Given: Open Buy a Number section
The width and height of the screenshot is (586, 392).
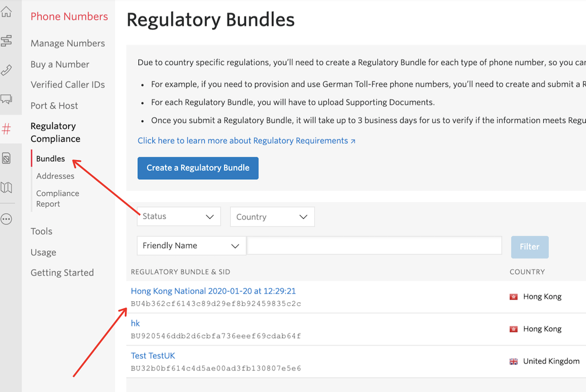Looking at the screenshot, I should [60, 64].
